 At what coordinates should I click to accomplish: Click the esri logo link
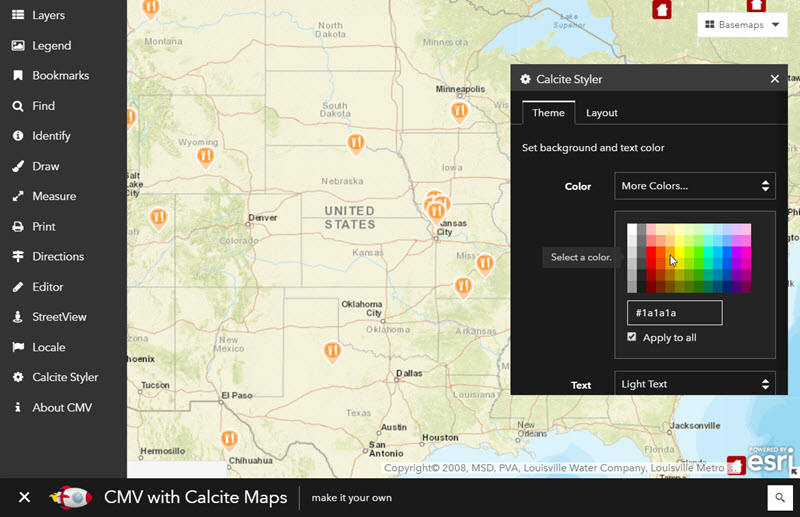coord(770,459)
